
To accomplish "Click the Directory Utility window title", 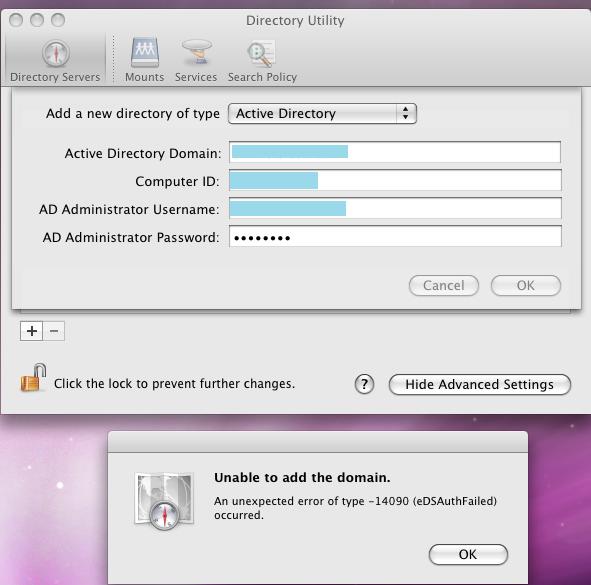I will pos(295,20).
